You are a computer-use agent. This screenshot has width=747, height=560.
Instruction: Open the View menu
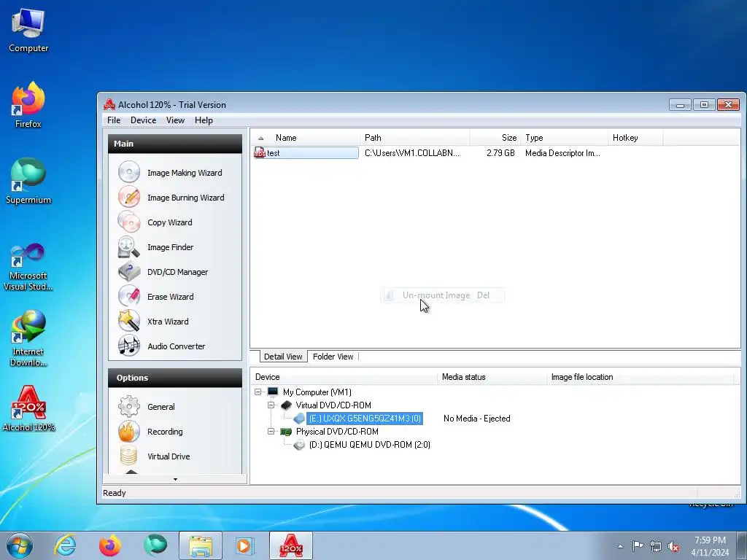[175, 120]
